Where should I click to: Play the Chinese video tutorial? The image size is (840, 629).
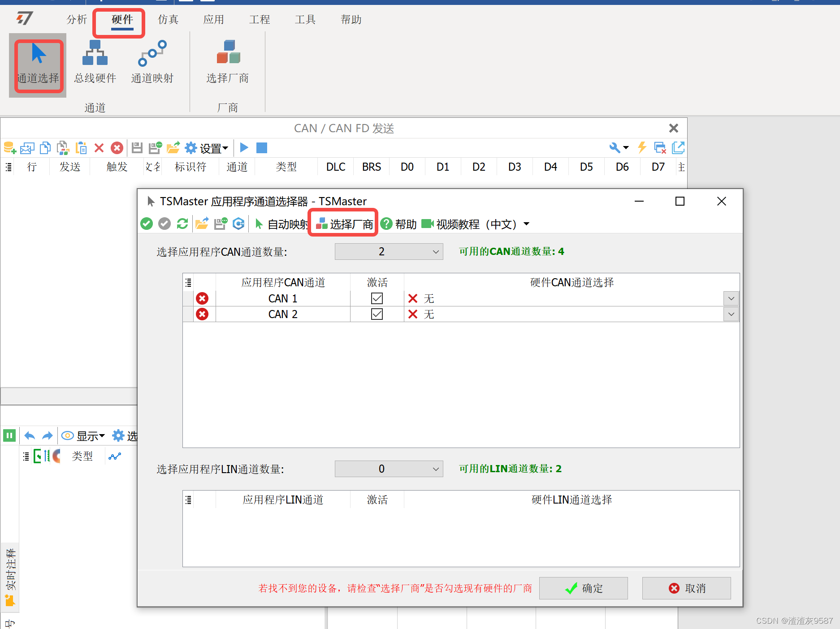pos(427,224)
